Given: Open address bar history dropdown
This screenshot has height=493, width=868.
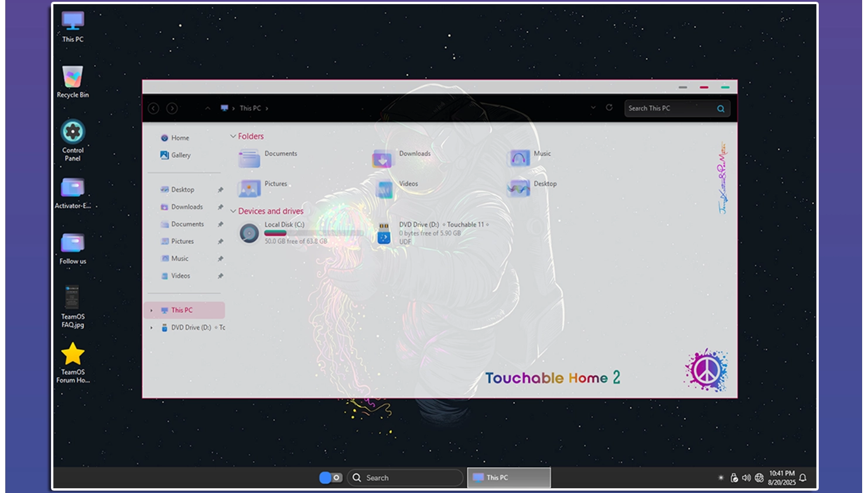Looking at the screenshot, I should point(593,108).
